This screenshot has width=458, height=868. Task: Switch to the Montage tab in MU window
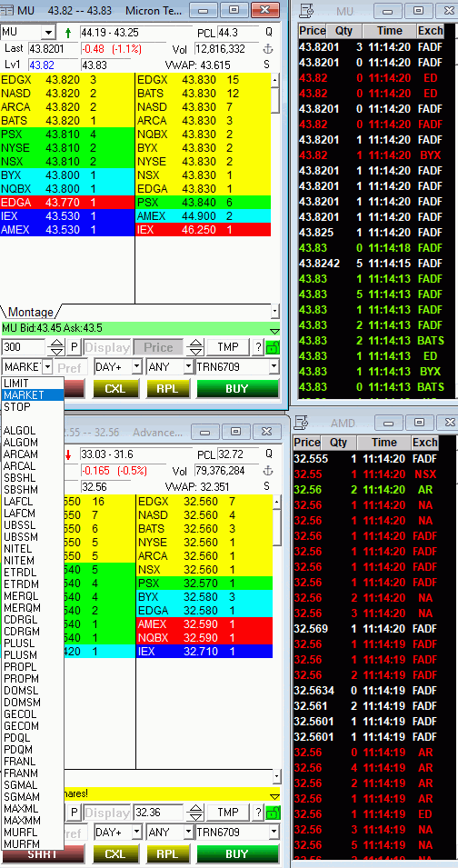(x=30, y=313)
